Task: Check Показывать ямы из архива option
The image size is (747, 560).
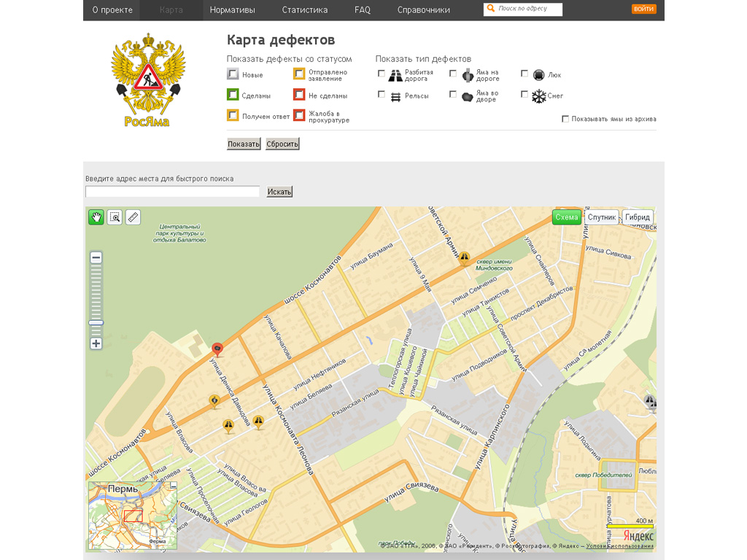Action: (565, 119)
